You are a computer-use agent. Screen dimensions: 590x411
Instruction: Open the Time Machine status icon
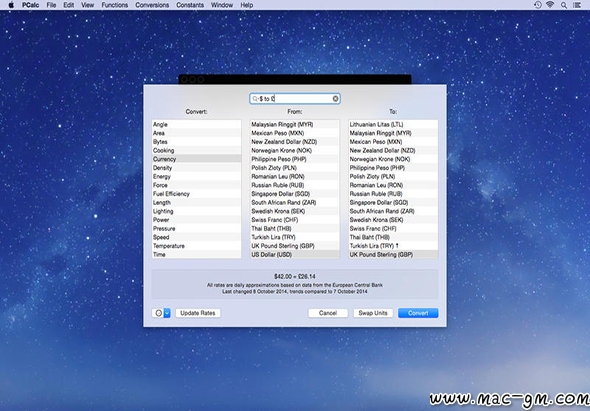(x=538, y=5)
